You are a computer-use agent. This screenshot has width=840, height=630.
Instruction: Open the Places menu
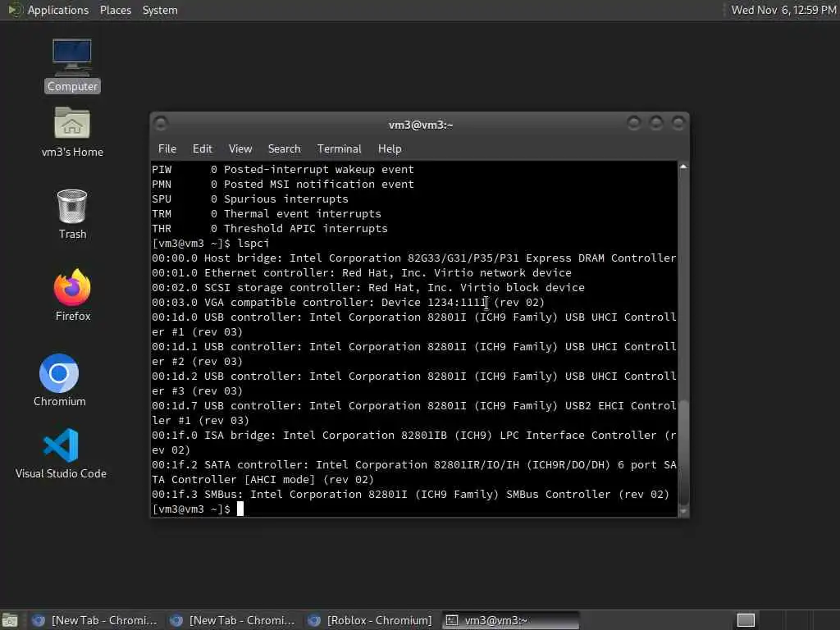tap(115, 10)
